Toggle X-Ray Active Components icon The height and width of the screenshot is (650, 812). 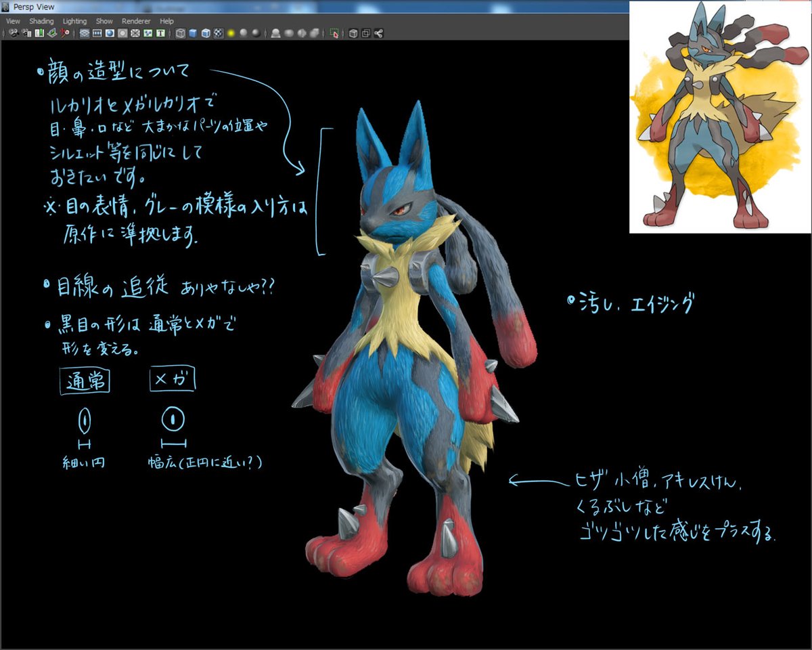[x=365, y=32]
